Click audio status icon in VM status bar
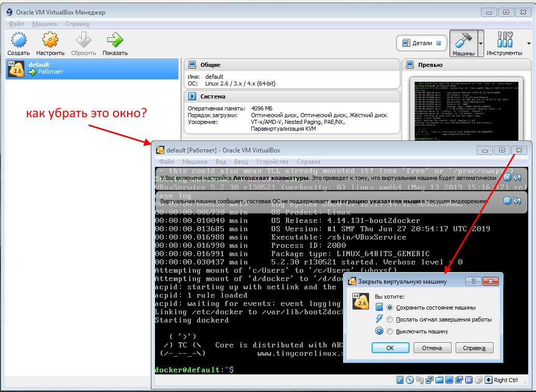 click(420, 380)
